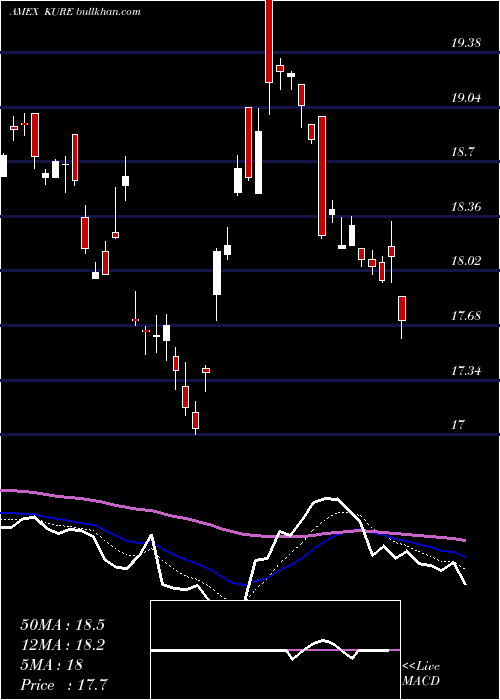Click the 18.02 price level label

coord(466,261)
